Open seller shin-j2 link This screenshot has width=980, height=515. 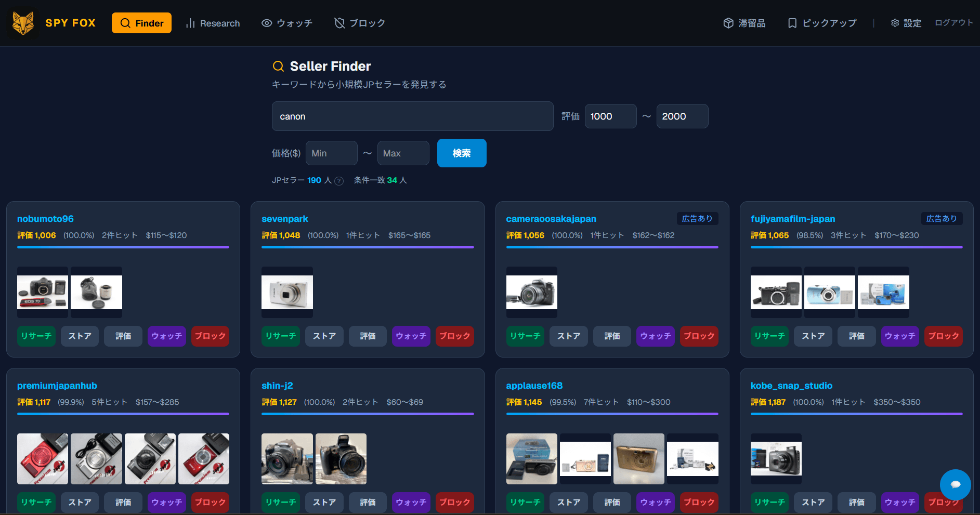[x=277, y=386]
